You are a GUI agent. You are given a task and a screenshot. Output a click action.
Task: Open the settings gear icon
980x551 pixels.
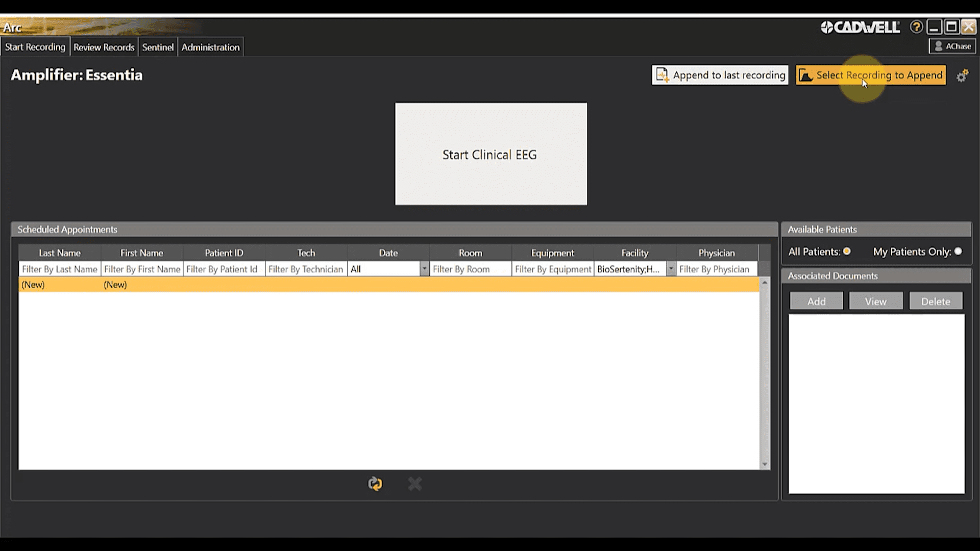[963, 75]
